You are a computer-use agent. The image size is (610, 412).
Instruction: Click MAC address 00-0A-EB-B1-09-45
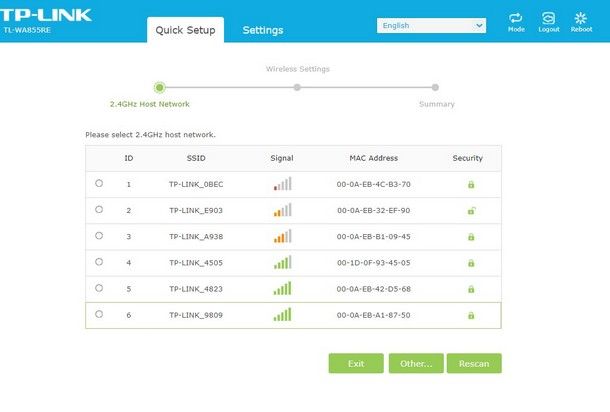[373, 237]
